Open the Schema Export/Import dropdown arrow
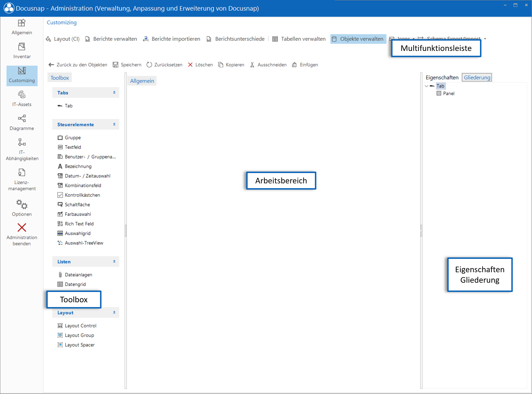This screenshot has width=532, height=394. click(x=485, y=39)
